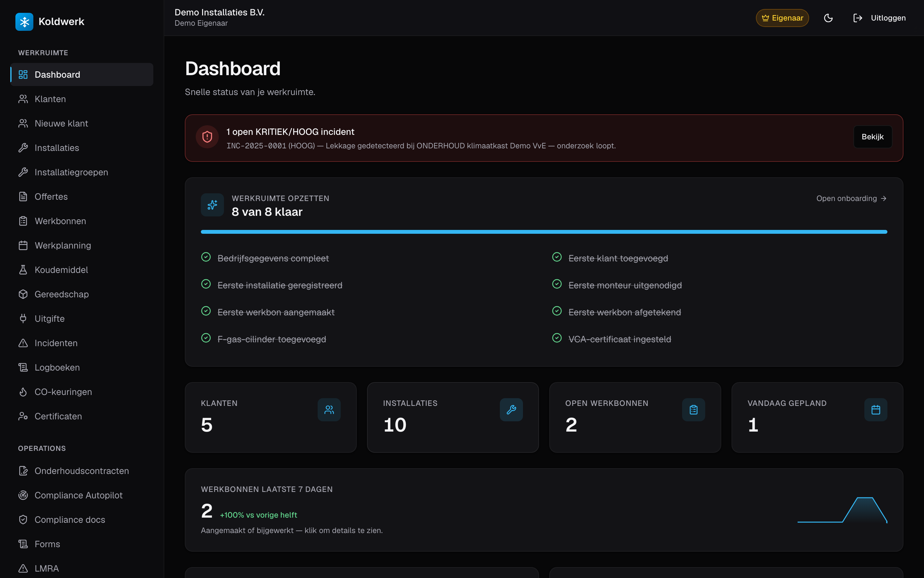Screen dimensions: 924x578
Task: Click the Werkbonnen clipboard icon in sidebar
Action: [23, 221]
